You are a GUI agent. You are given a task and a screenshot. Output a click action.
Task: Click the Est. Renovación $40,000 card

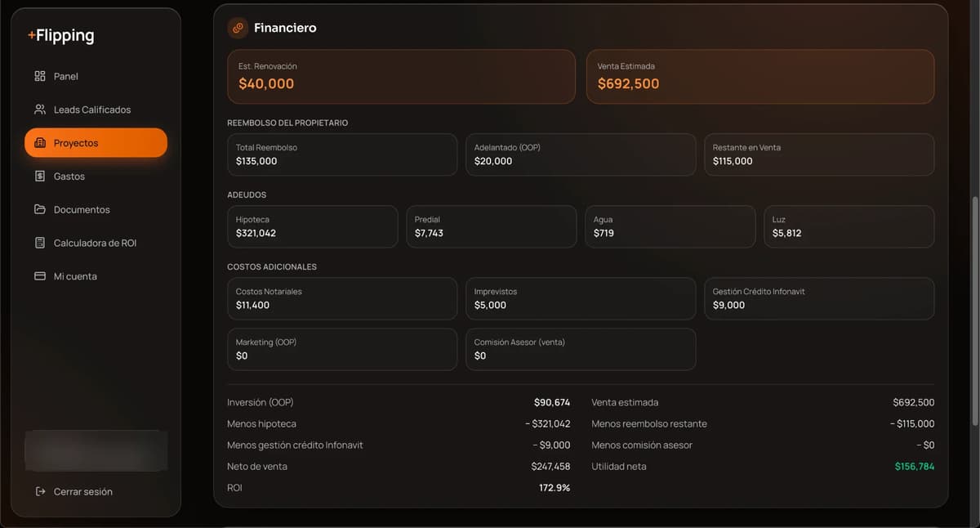point(401,77)
